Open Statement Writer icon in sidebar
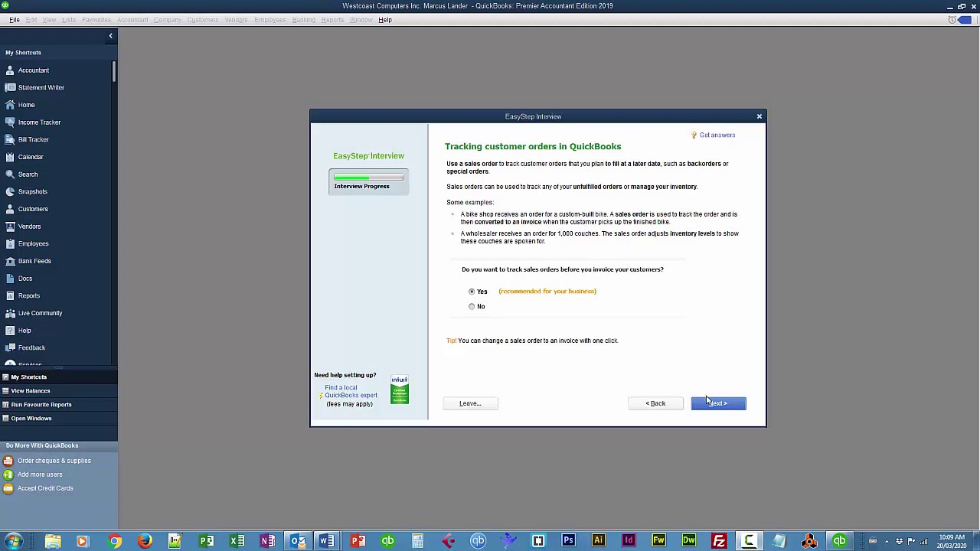The image size is (980, 551). click(x=9, y=87)
